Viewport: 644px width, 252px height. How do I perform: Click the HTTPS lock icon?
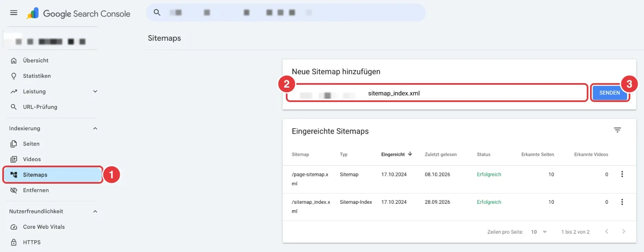(x=14, y=242)
